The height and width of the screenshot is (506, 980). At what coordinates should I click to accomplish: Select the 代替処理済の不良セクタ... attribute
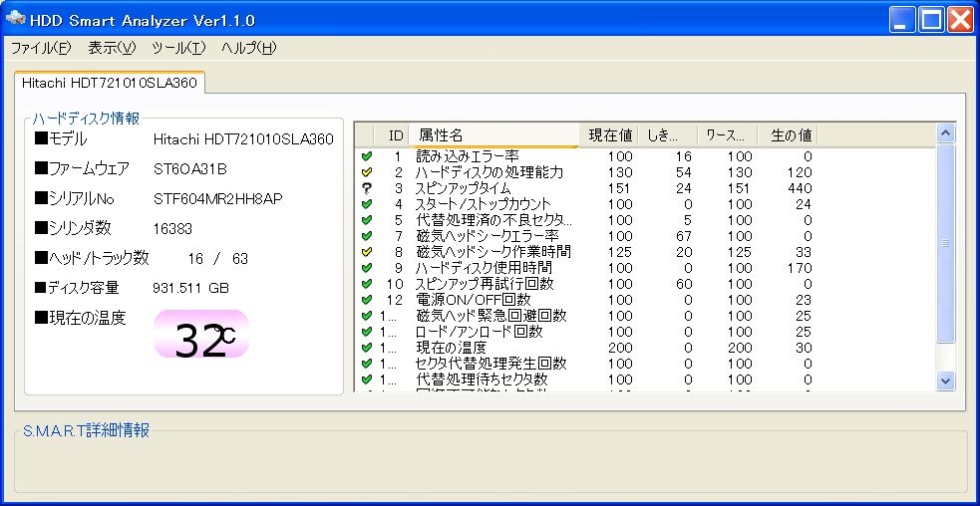tap(493, 220)
